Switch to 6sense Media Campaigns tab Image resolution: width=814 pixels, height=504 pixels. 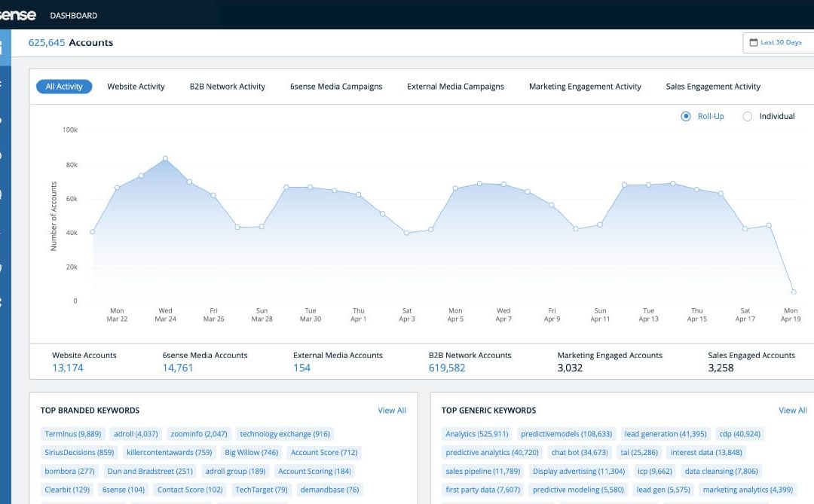pyautogui.click(x=336, y=87)
